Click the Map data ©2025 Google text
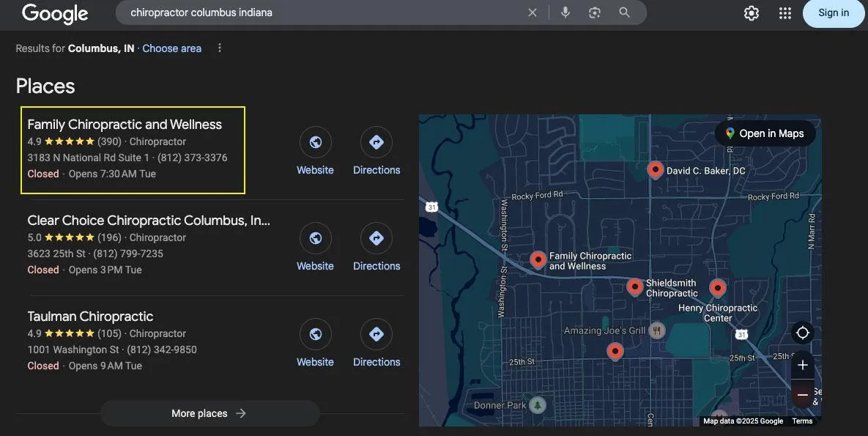The height and width of the screenshot is (436, 868). (743, 421)
